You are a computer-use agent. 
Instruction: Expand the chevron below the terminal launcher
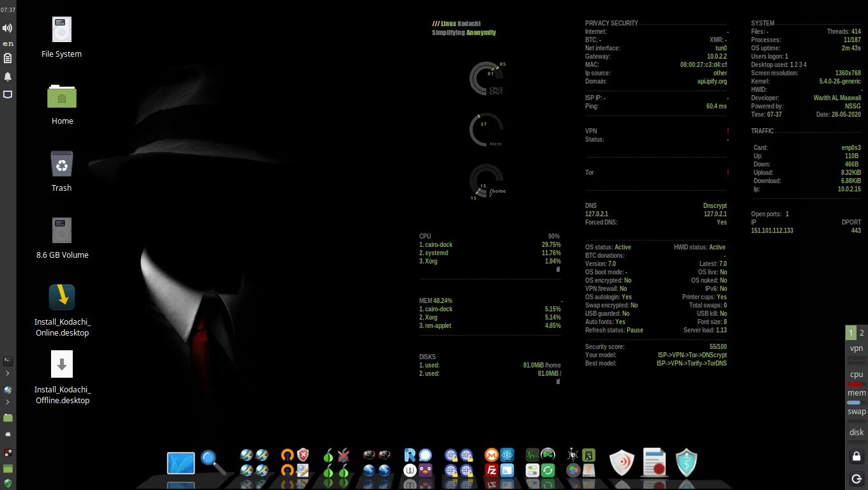8,373
